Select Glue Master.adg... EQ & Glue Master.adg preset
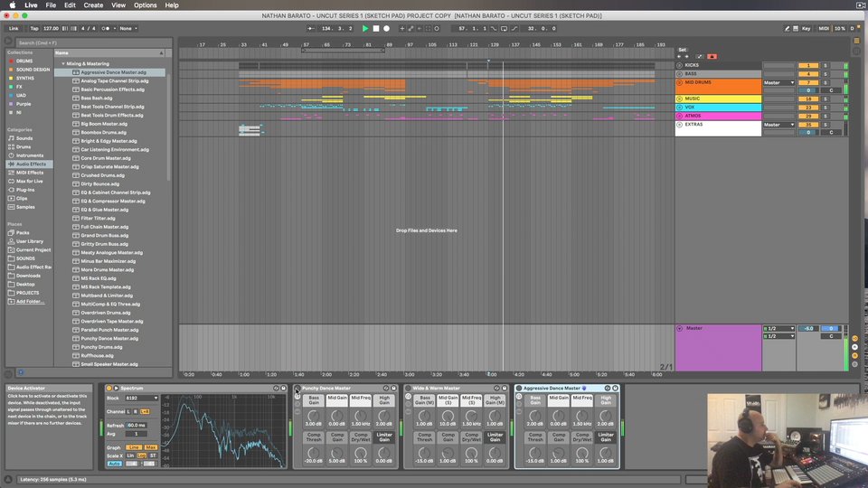 point(105,210)
